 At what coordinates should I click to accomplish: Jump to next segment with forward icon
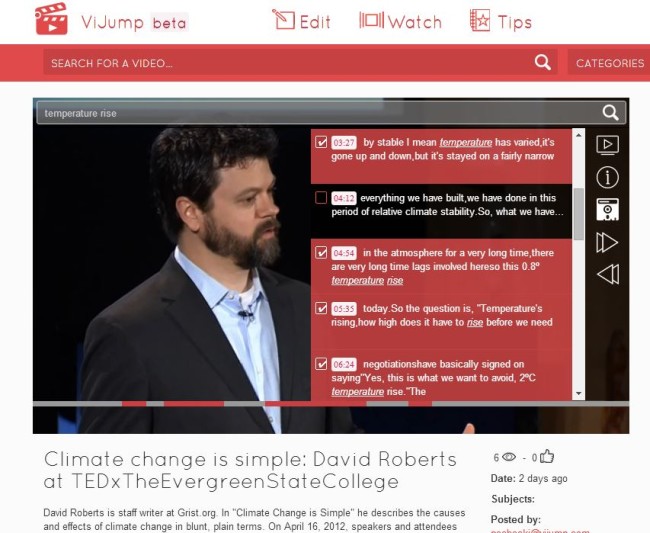tap(606, 242)
